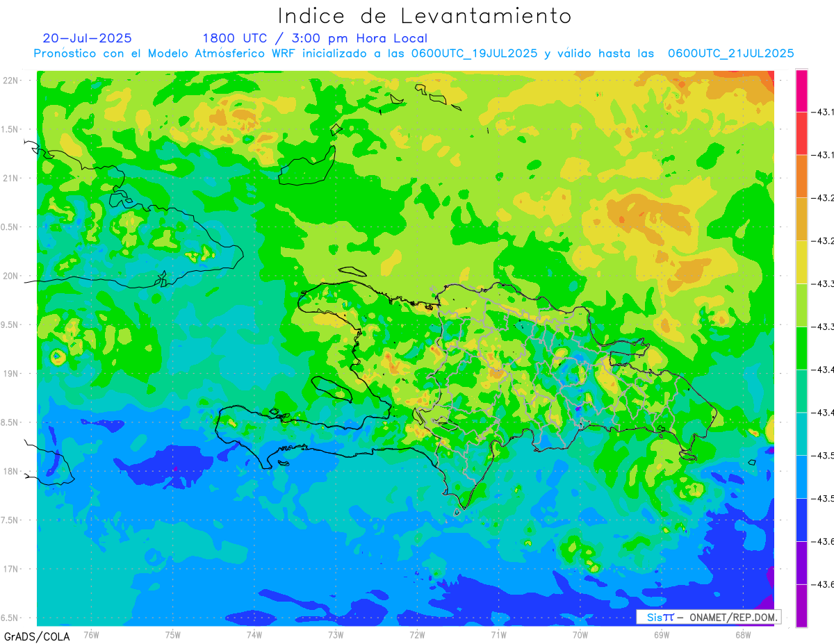Click the '74W' longitude label

point(254,635)
